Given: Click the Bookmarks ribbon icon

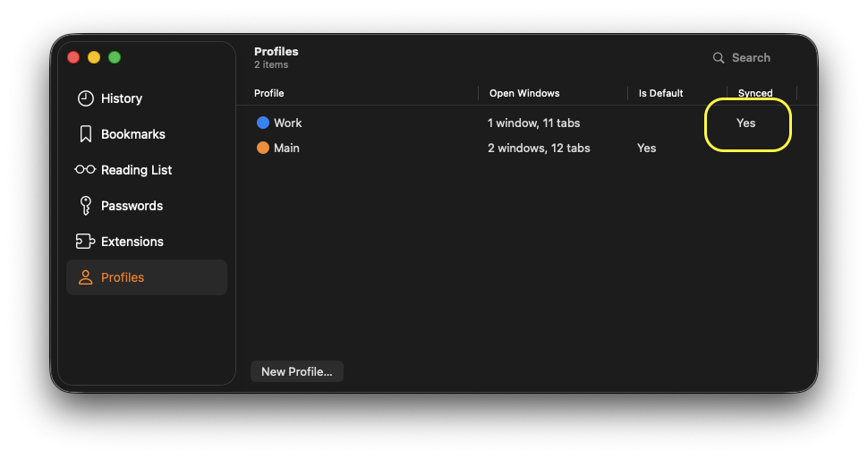Looking at the screenshot, I should pos(86,134).
